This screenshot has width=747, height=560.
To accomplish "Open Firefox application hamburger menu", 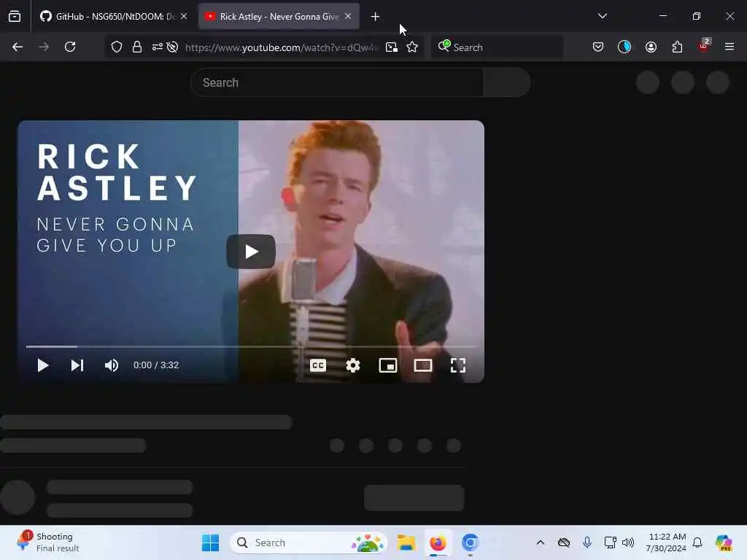I will [x=729, y=47].
